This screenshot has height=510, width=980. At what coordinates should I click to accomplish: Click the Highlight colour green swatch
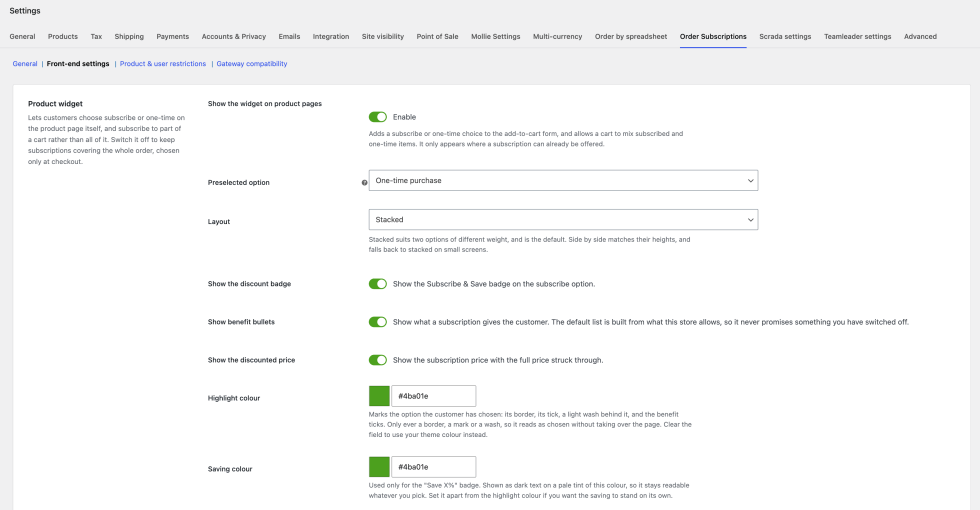pos(379,396)
